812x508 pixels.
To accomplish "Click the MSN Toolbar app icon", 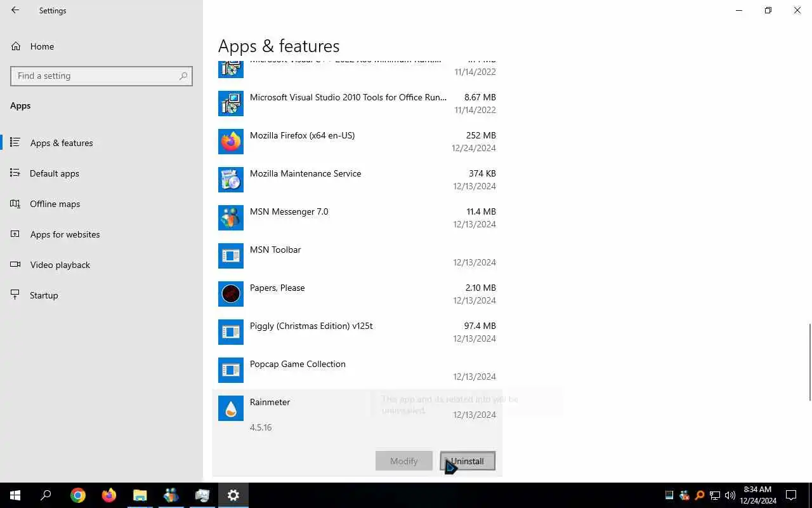I will (x=231, y=256).
